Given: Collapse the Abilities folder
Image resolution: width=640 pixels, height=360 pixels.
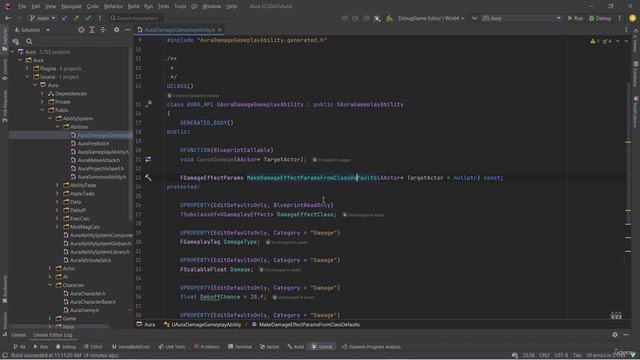Looking at the screenshot, I should click(x=58, y=127).
